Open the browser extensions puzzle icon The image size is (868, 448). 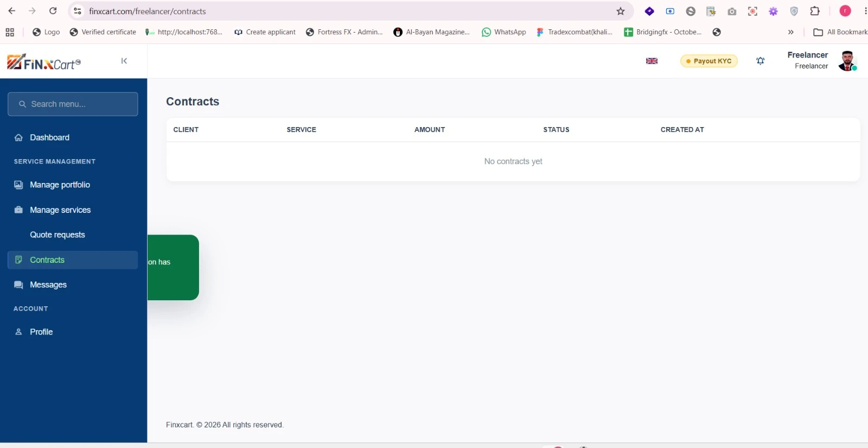click(815, 11)
